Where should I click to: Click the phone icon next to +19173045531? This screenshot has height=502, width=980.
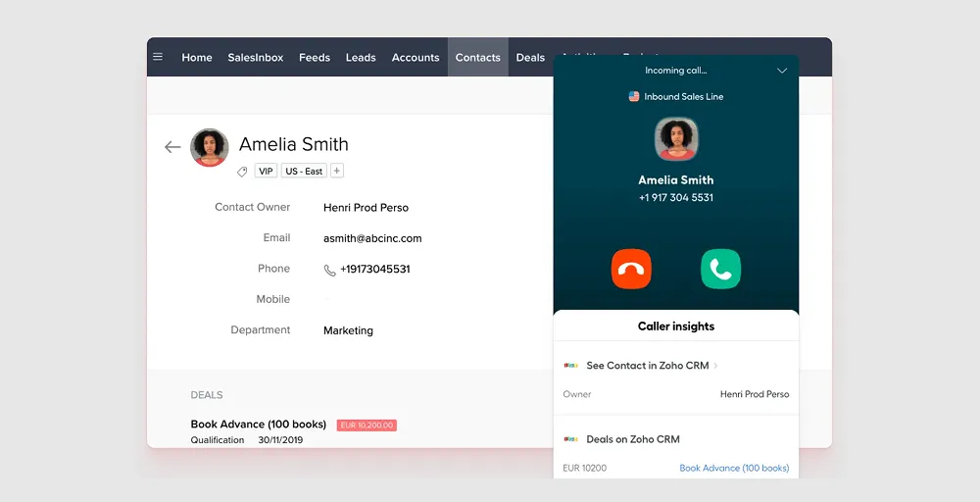coord(329,270)
